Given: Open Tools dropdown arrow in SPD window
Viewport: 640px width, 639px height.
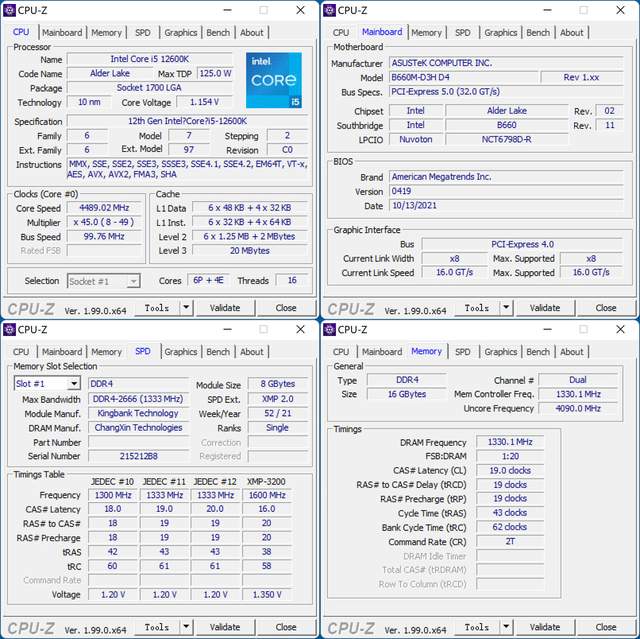Looking at the screenshot, I should 186,627.
